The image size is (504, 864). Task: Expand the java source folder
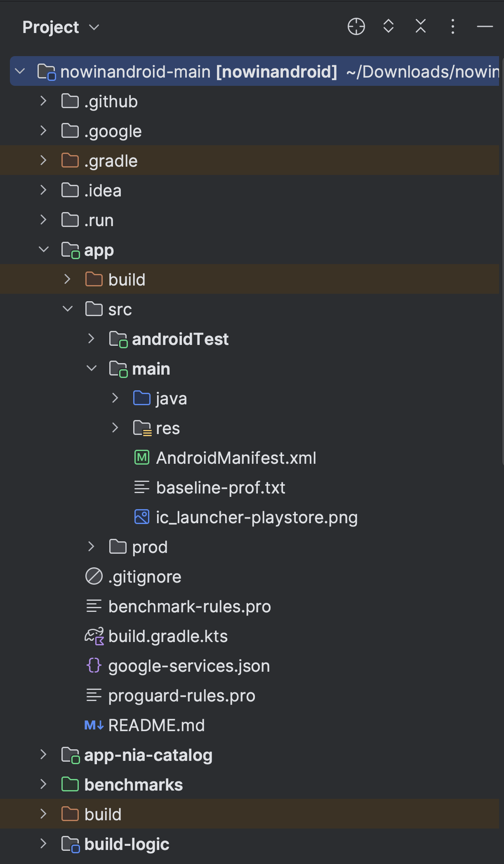[x=115, y=398]
